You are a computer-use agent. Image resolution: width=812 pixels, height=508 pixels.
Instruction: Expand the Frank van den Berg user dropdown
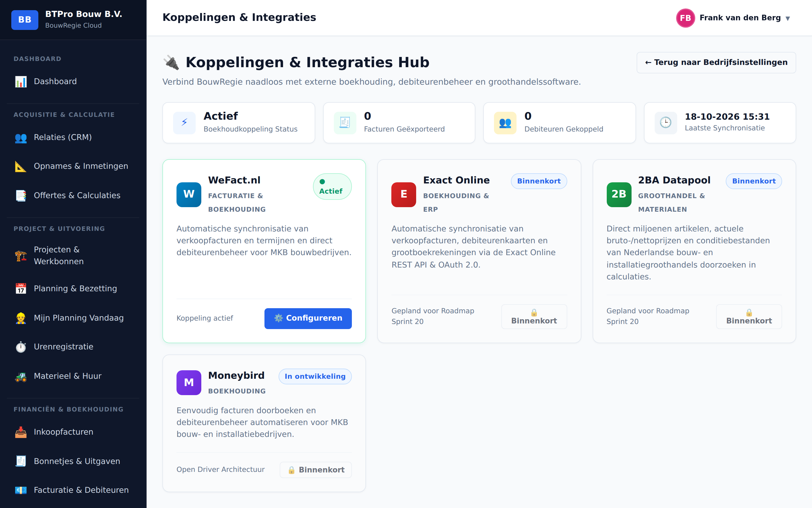tap(733, 18)
